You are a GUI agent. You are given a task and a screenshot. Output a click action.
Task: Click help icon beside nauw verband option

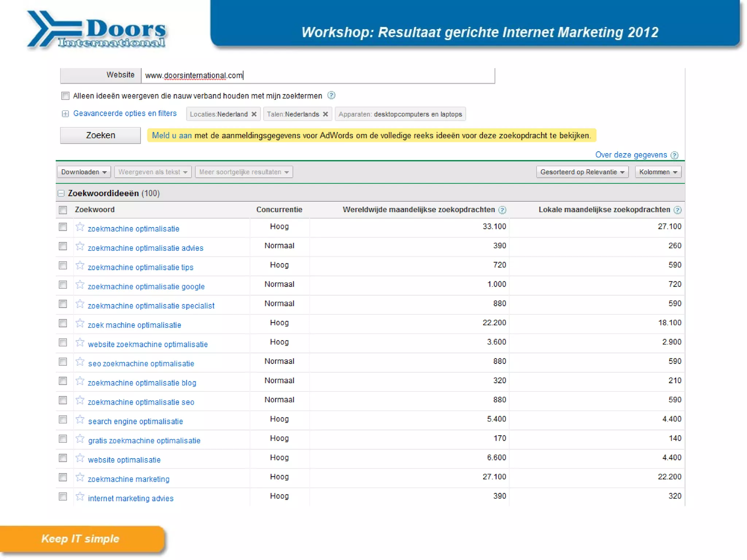[331, 96]
